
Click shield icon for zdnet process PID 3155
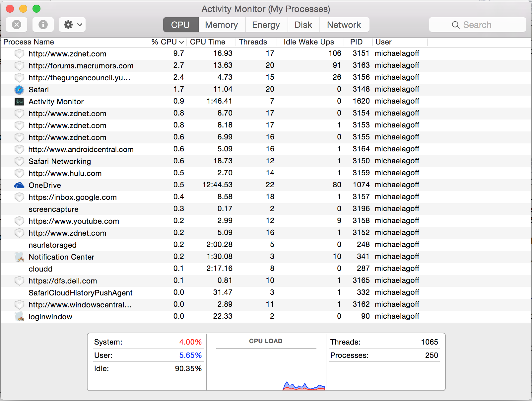(x=19, y=137)
